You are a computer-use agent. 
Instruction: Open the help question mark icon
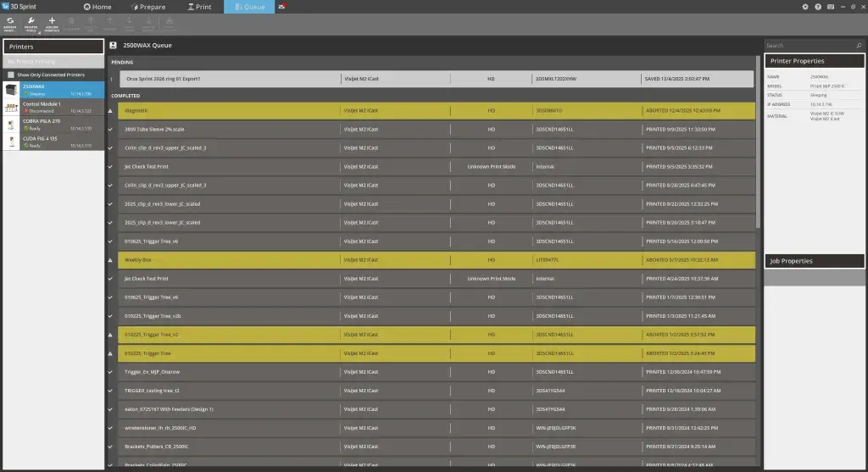pos(818,7)
